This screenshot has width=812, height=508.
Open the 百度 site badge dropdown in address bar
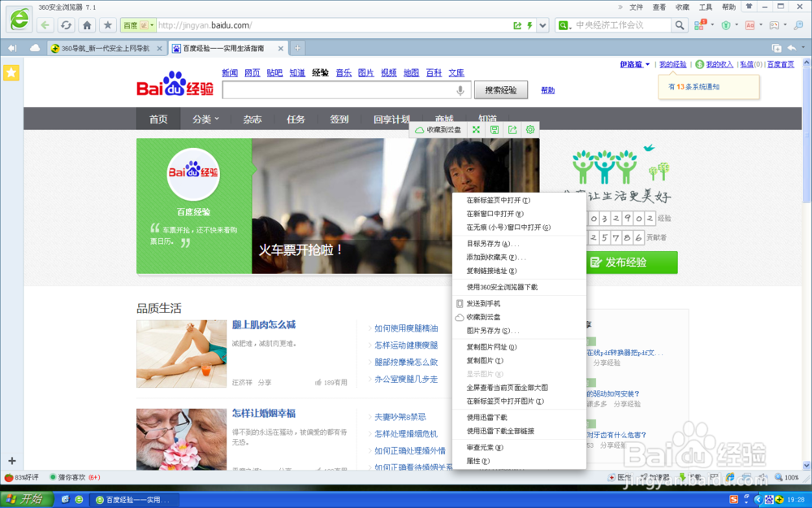pyautogui.click(x=138, y=25)
